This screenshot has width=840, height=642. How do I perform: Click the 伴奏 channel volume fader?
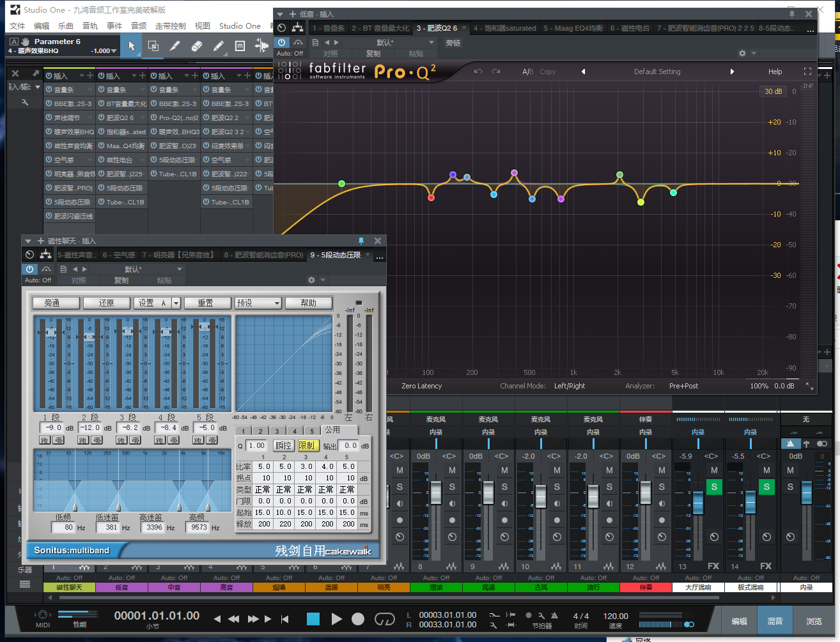pos(646,493)
